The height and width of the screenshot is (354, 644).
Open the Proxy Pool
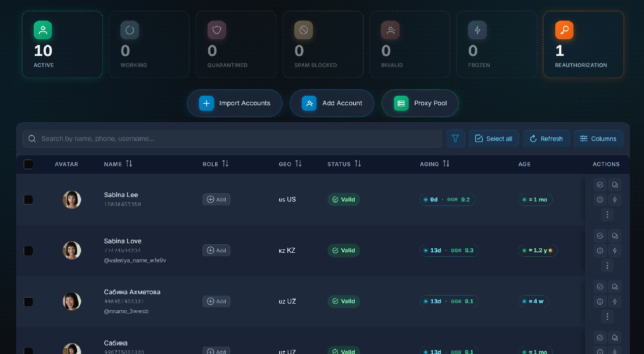[x=420, y=103]
